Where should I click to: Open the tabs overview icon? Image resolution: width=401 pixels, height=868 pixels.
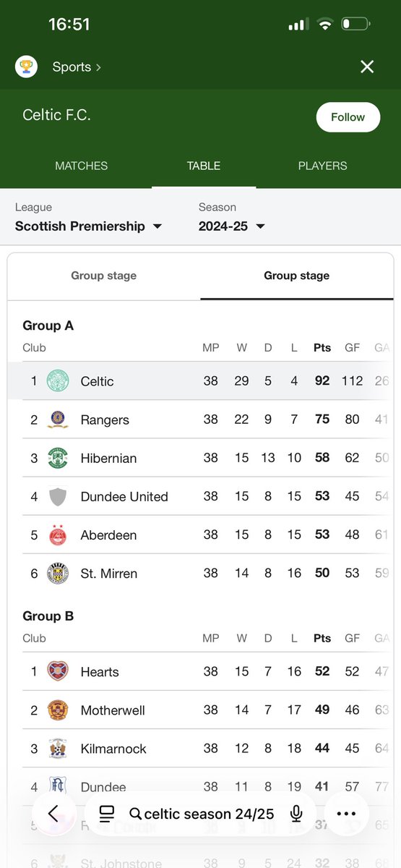coord(107,814)
